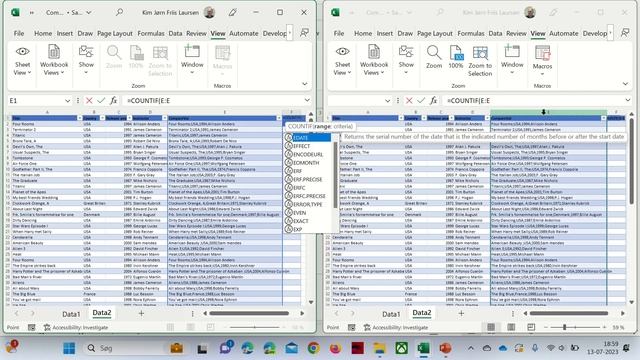Expand formula bar in left window
640x360 pixels.
tap(307, 100)
